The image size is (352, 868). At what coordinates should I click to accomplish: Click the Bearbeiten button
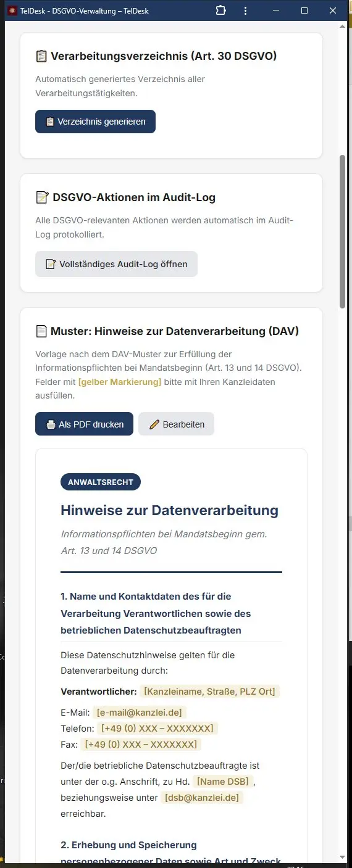(x=176, y=424)
